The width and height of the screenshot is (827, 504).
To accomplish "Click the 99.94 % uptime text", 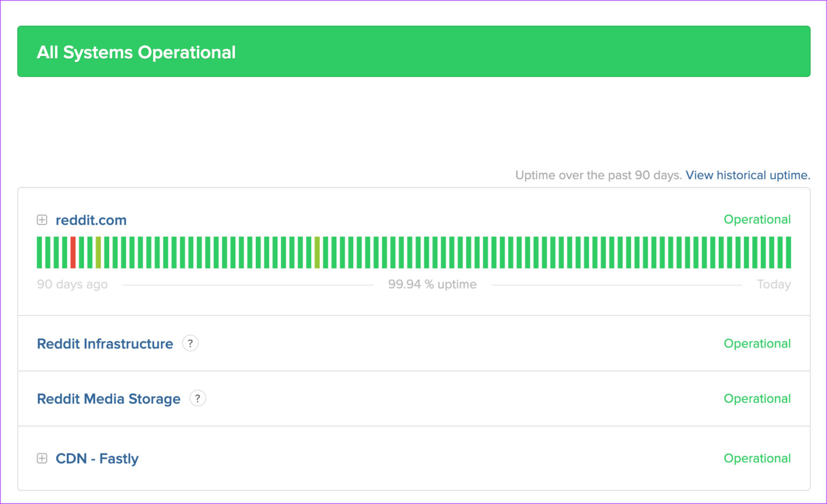I will pyautogui.click(x=432, y=284).
